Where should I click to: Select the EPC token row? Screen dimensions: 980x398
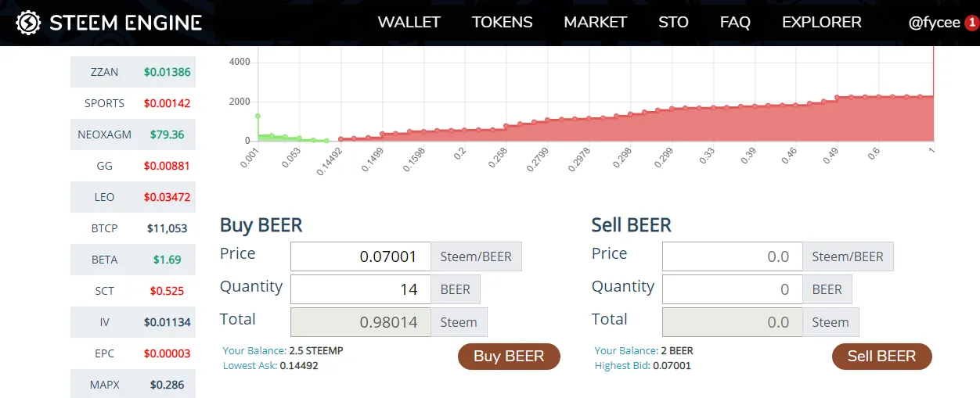coord(133,353)
